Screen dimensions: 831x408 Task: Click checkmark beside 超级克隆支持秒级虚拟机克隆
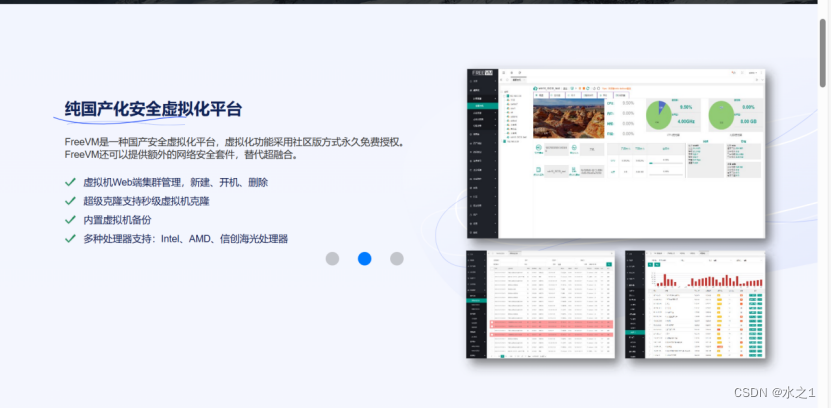(70, 201)
